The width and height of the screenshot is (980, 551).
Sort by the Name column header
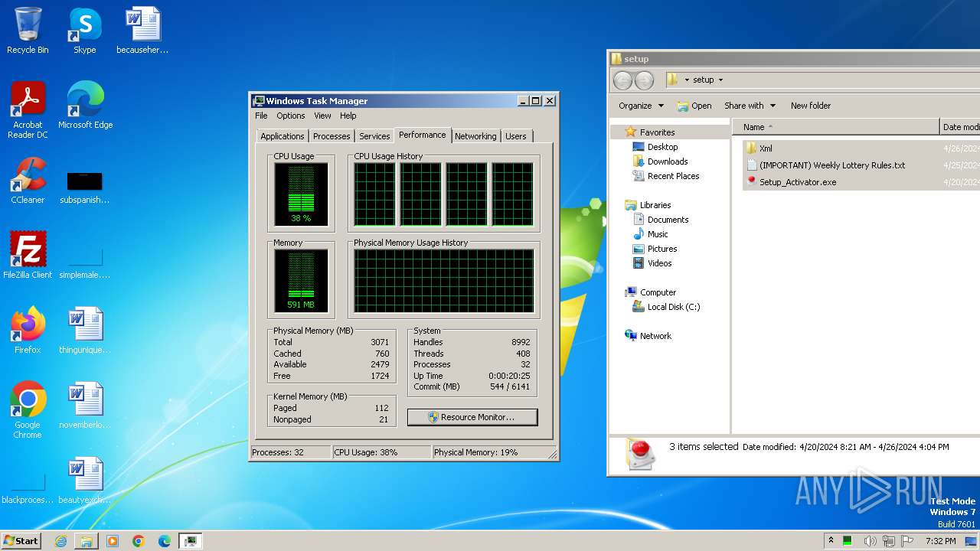coord(835,127)
